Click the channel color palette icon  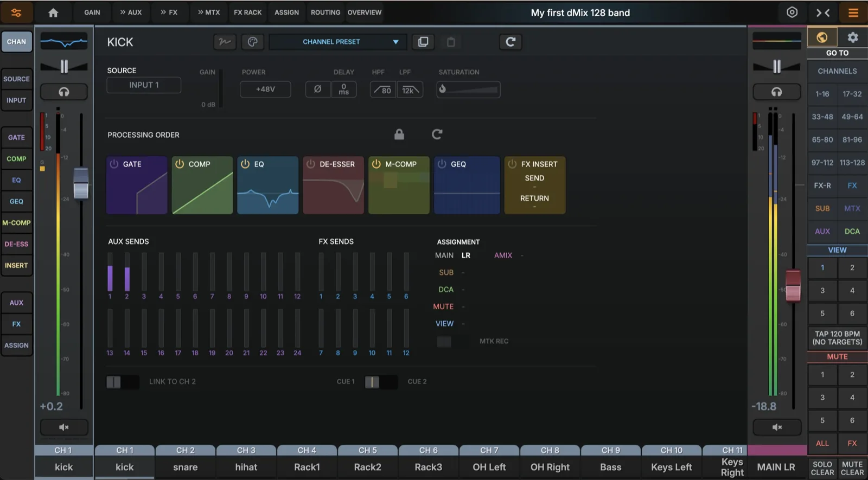coord(252,42)
